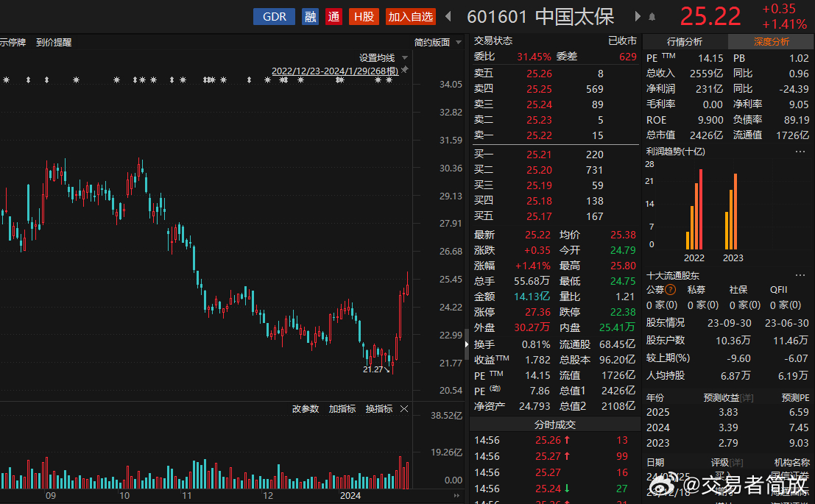Click the first event marker star on chart
This screenshot has width=815, height=504.
(x=6, y=80)
